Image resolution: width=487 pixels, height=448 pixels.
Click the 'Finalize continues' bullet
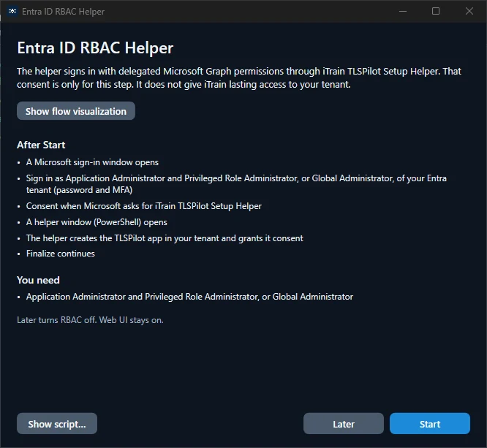pos(60,254)
